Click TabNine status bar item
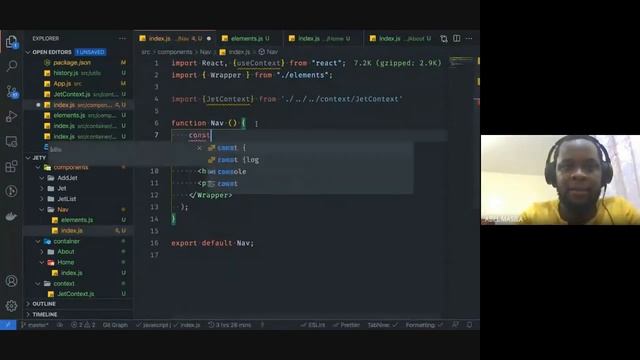The image size is (640, 360). coord(382,325)
